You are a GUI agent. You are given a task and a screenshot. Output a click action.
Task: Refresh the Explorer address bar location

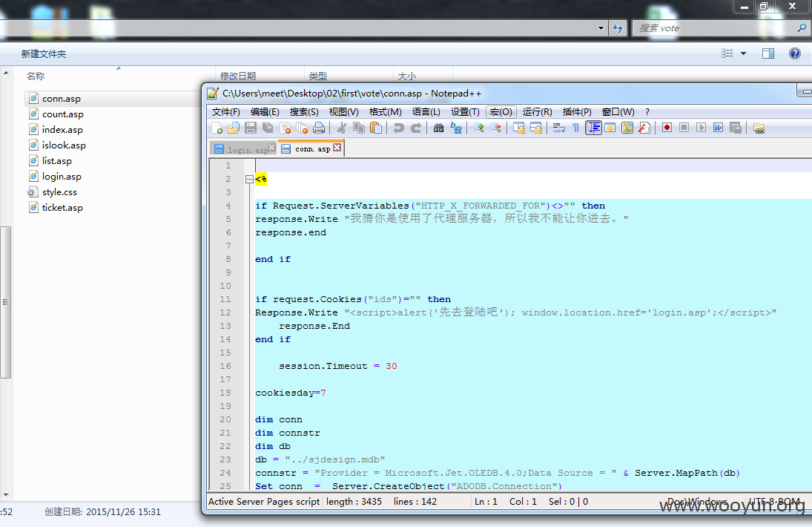tap(618, 28)
